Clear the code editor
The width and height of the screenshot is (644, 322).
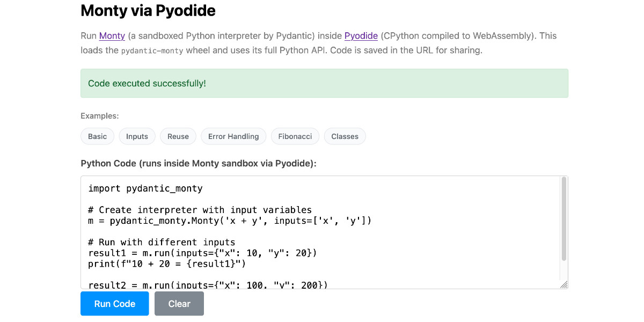tap(179, 303)
